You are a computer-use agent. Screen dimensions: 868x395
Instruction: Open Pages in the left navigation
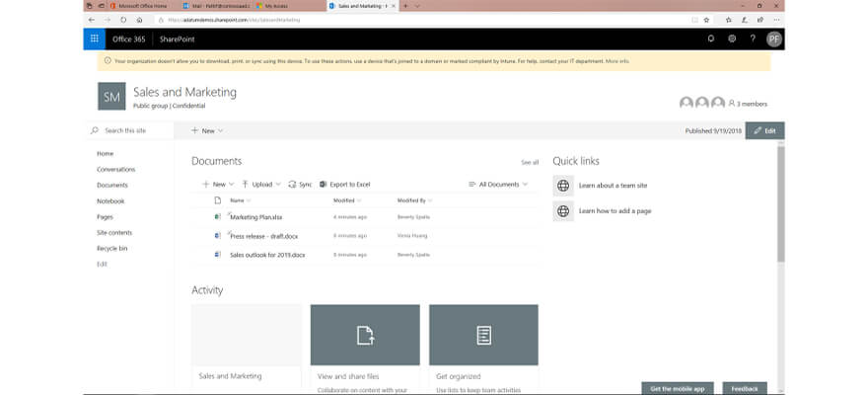coord(106,217)
